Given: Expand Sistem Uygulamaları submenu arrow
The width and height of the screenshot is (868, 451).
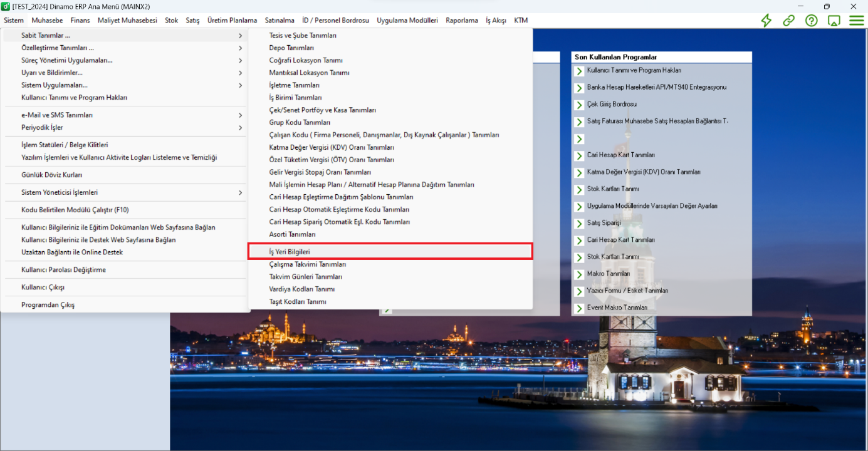Looking at the screenshot, I should [240, 85].
